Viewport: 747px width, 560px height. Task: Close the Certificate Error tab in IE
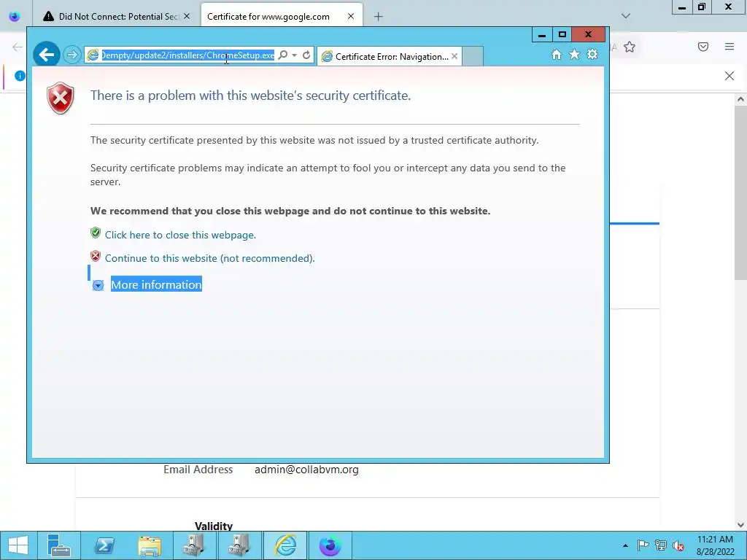[454, 56]
